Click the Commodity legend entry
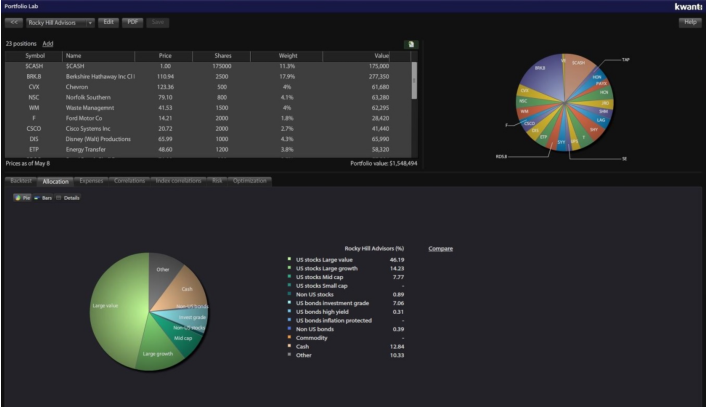This screenshot has width=706, height=407. click(x=312, y=338)
